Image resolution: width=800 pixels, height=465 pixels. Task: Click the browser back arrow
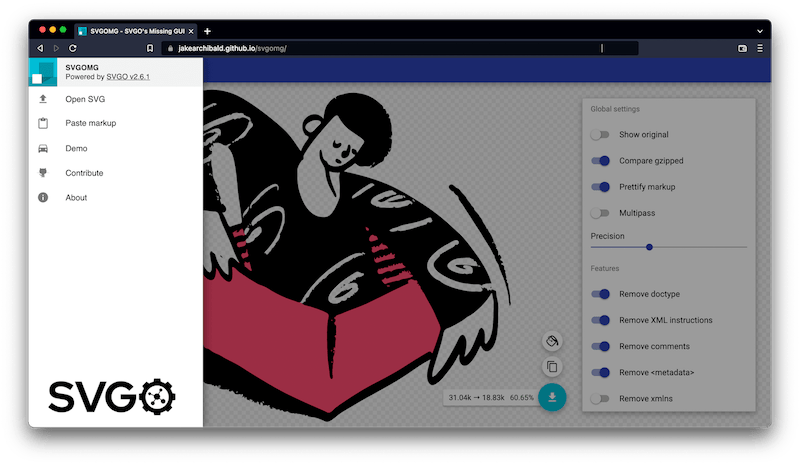[x=40, y=48]
